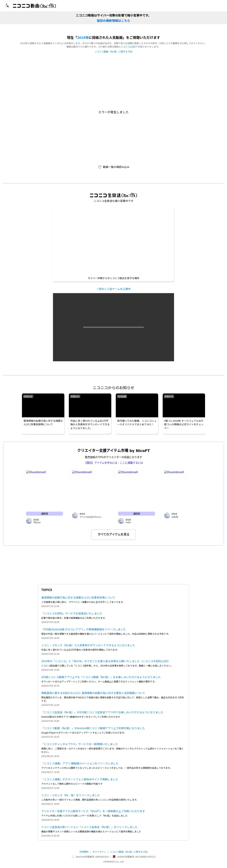This screenshot has height=868, width=227.
Task: Open SNS企画 card 新作踊ってみた動画
Action: point(137,414)
